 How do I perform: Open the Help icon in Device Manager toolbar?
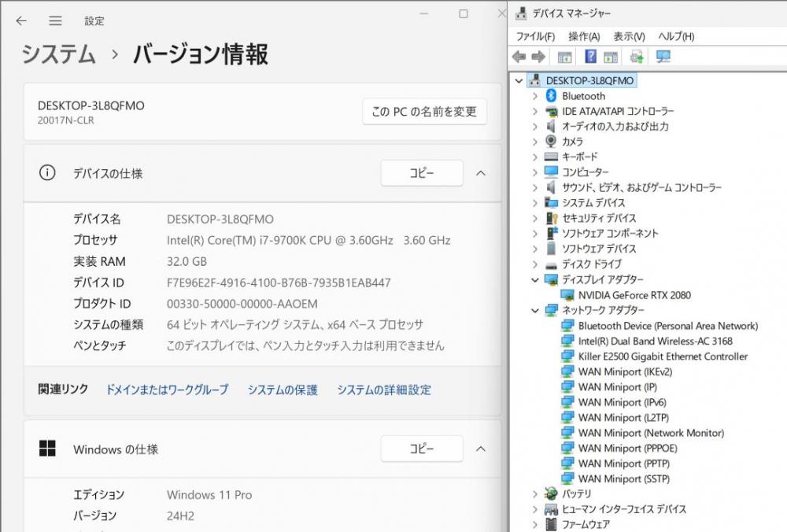pos(591,56)
